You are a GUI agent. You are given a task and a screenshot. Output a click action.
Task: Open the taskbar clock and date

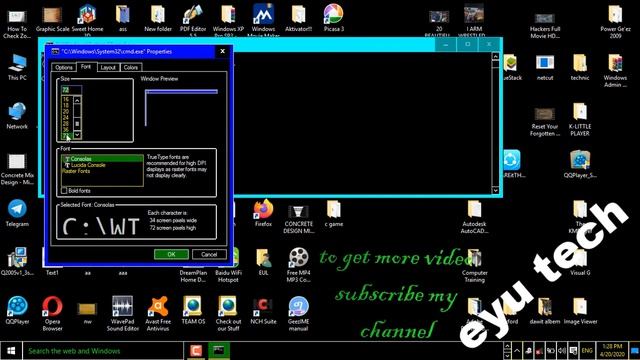pos(611,351)
